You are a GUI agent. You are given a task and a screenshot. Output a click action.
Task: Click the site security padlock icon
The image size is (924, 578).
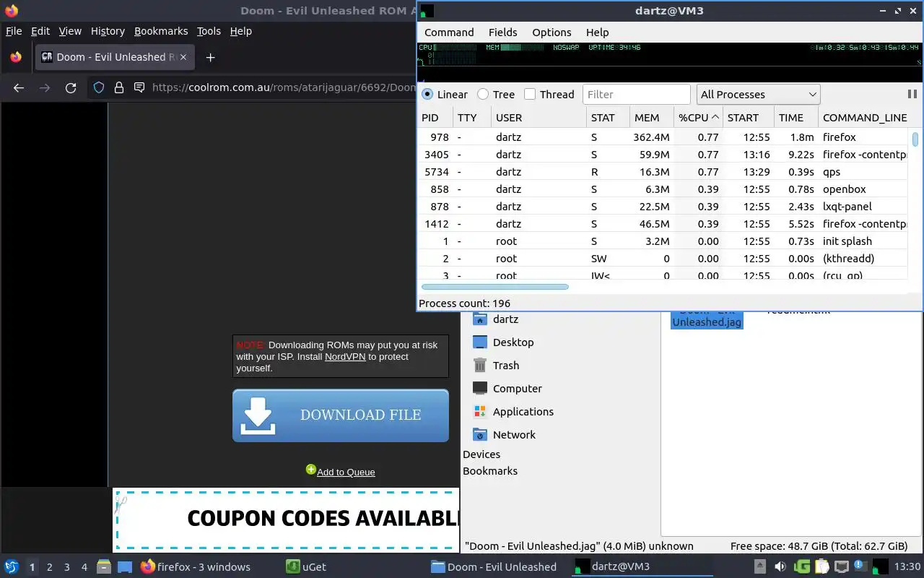(119, 87)
